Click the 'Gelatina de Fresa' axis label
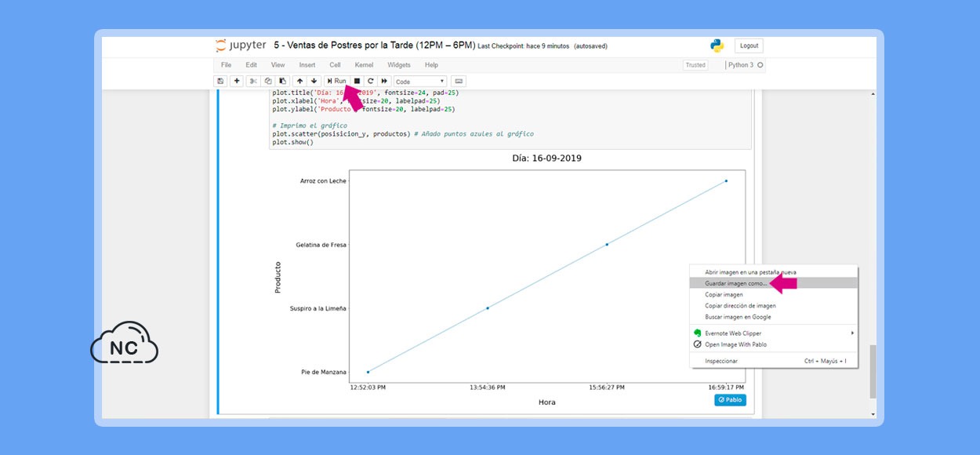 tap(321, 245)
